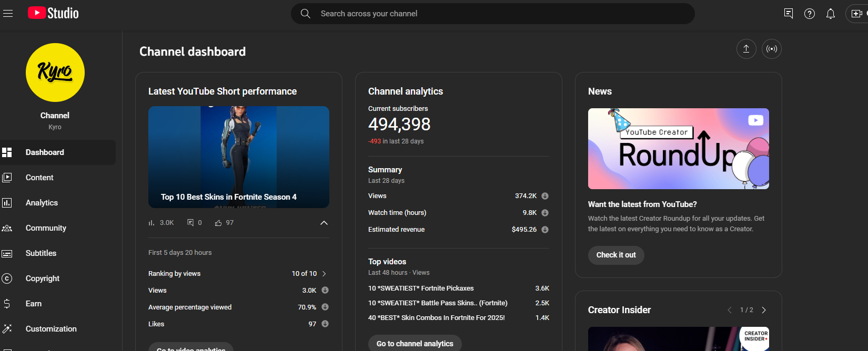868x351 pixels.
Task: Open the Creator Insider video thumbnail
Action: (x=679, y=339)
